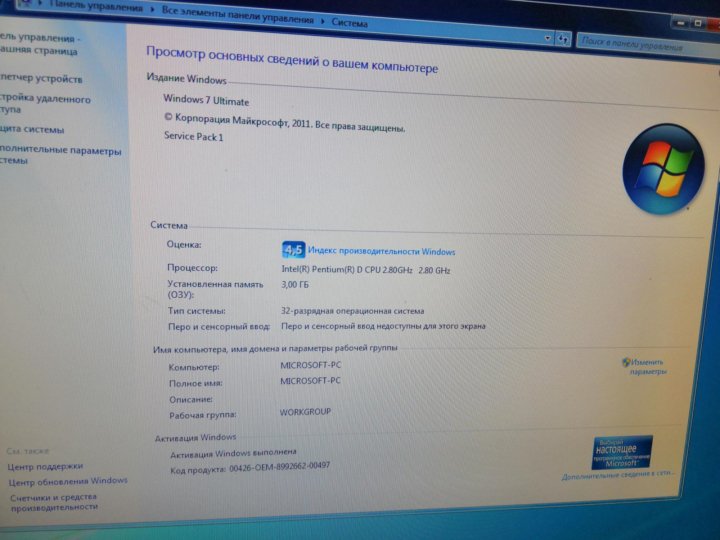Open the Windows performance index link
Viewport: 720px width, 540px height.
pyautogui.click(x=382, y=251)
